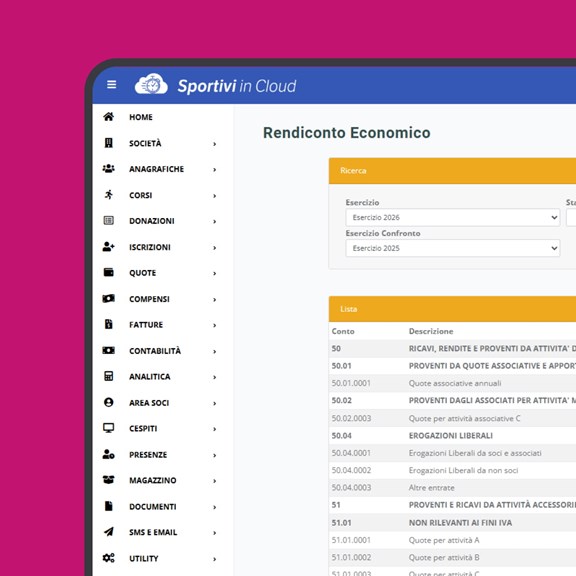Viewport: 576px width, 576px height.
Task: Click conto 51 cell
Action: click(x=336, y=505)
